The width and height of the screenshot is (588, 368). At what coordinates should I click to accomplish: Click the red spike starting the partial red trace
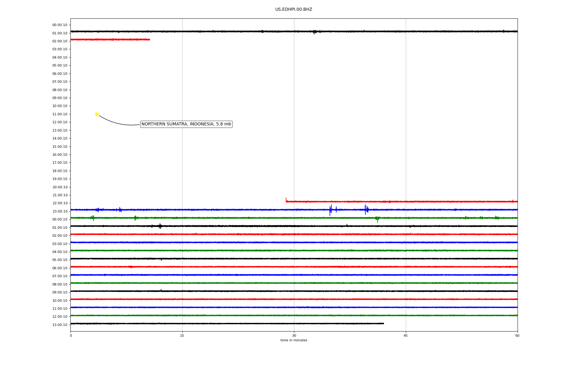[286, 200]
